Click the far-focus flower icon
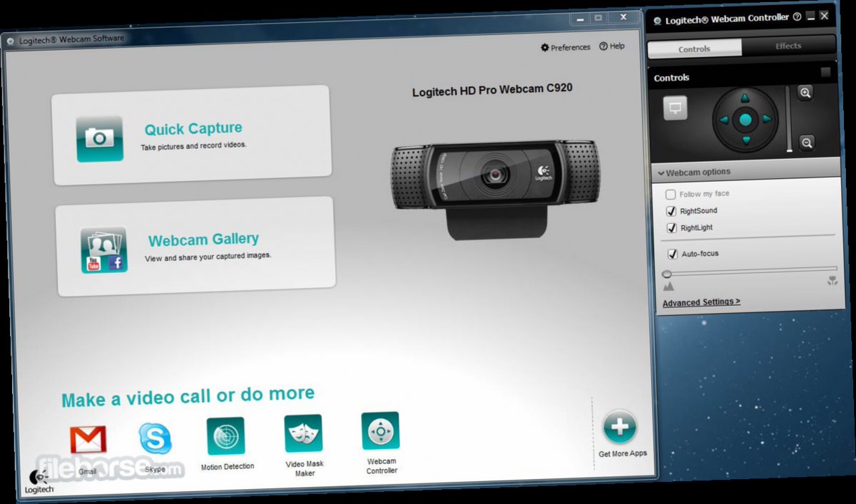The width and height of the screenshot is (856, 504). [x=832, y=282]
